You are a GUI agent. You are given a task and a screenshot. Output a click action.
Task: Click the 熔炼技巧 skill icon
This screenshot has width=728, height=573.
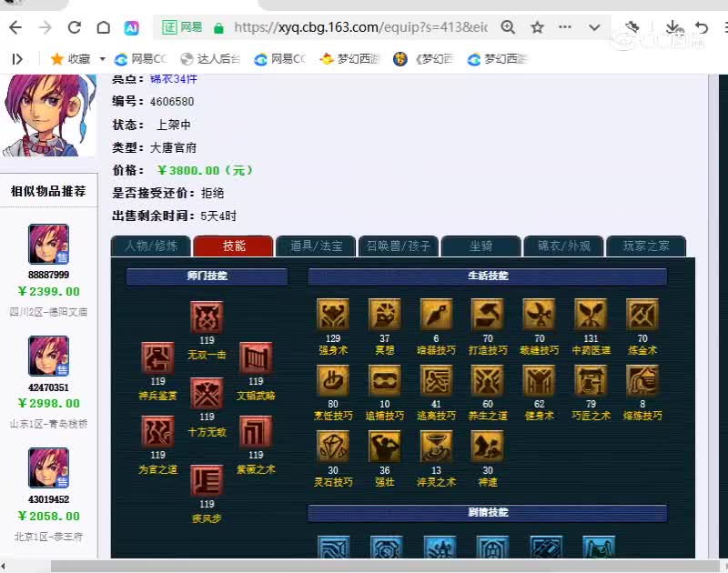[x=642, y=380]
